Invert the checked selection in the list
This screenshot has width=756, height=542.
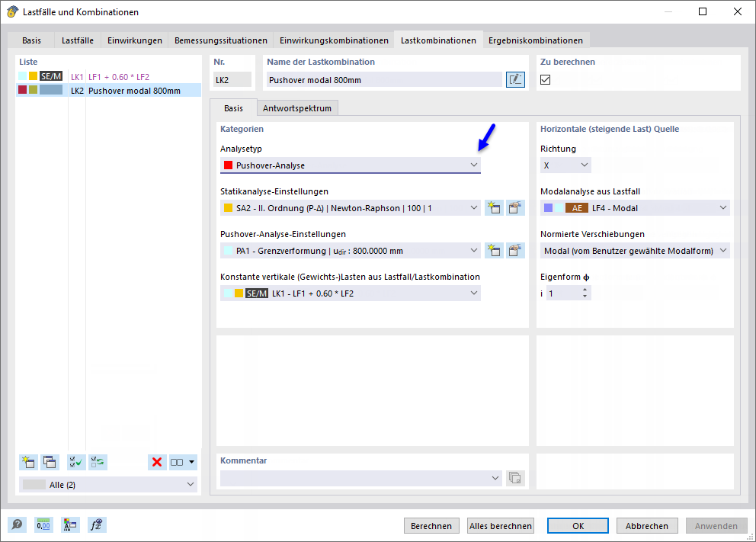[x=98, y=462]
